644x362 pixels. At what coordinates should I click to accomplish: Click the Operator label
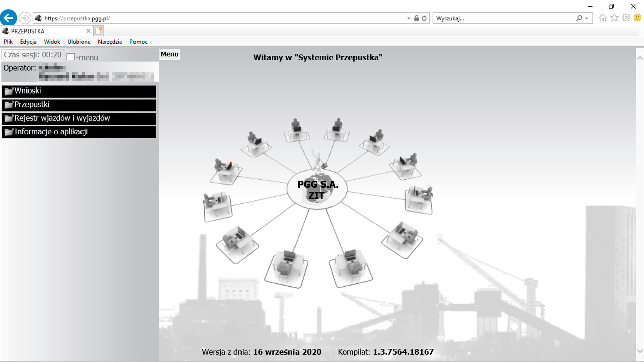19,68
